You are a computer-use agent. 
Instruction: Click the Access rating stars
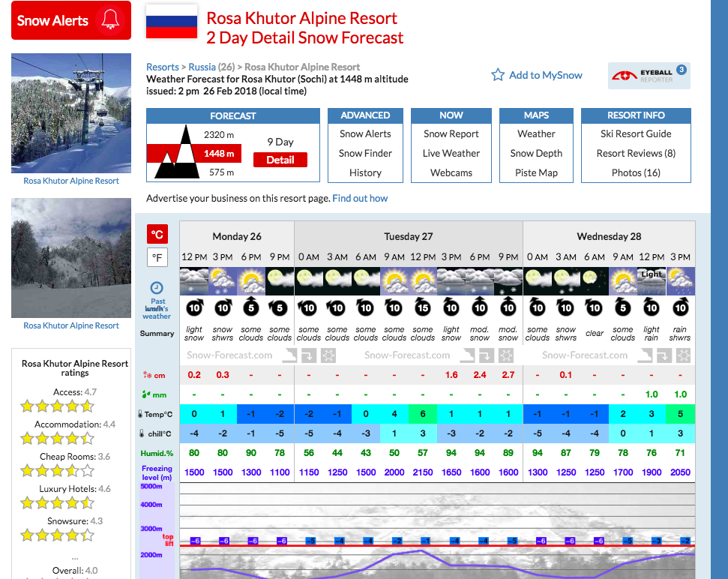click(57, 406)
